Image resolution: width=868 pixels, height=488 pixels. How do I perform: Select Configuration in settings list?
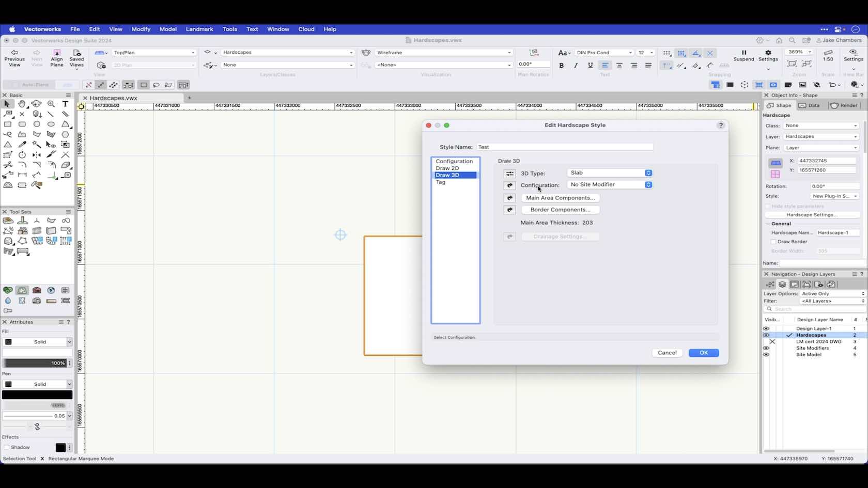tap(454, 161)
